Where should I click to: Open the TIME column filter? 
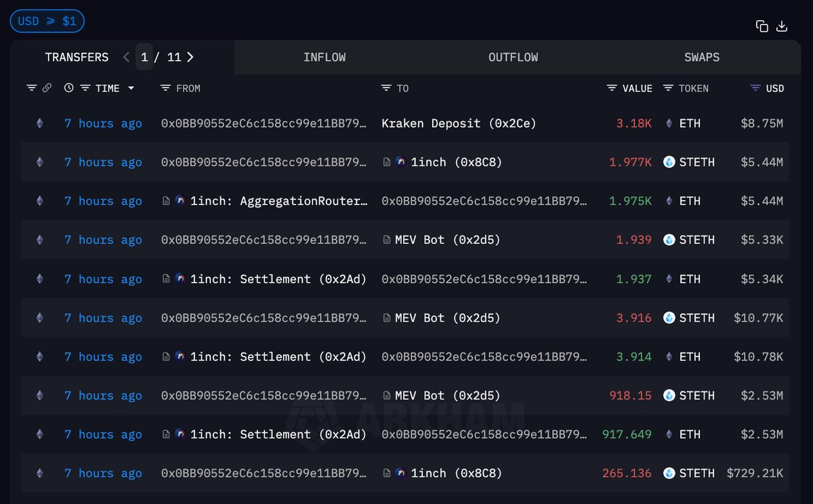(85, 88)
